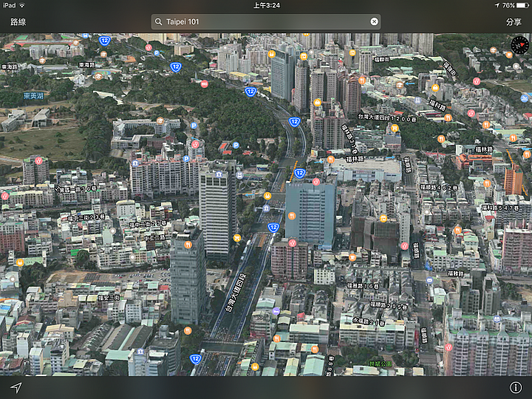Select restaurant icon on the blue glass tower
532x399 pixels.
tap(292, 216)
